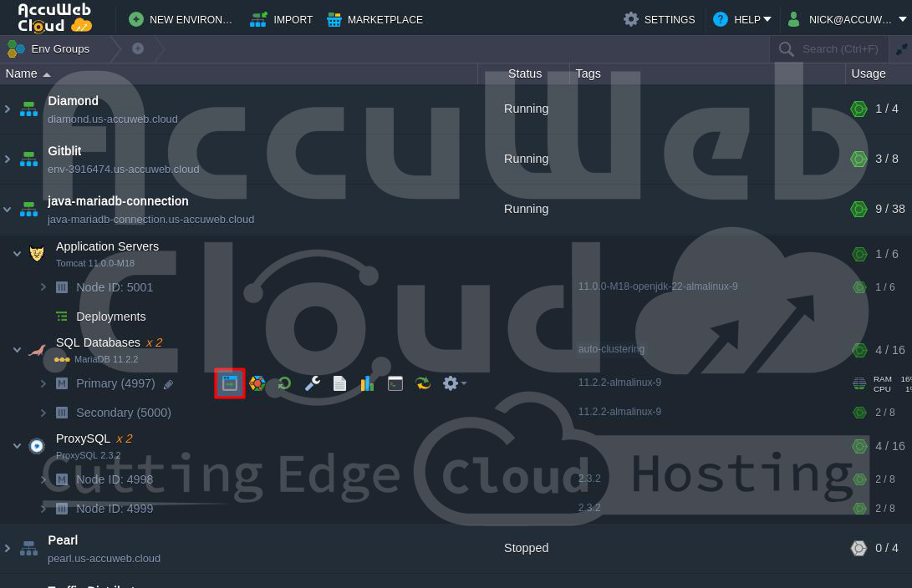Screen dimensions: 912x588
Task: Click the AccuWeb Cloud logo
Action: tap(54, 18)
